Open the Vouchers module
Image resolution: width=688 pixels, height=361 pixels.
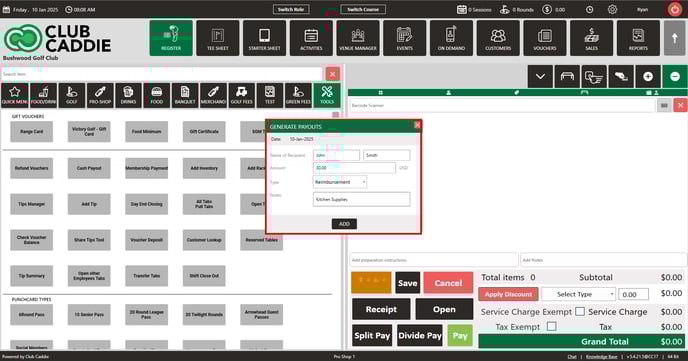pyautogui.click(x=545, y=38)
